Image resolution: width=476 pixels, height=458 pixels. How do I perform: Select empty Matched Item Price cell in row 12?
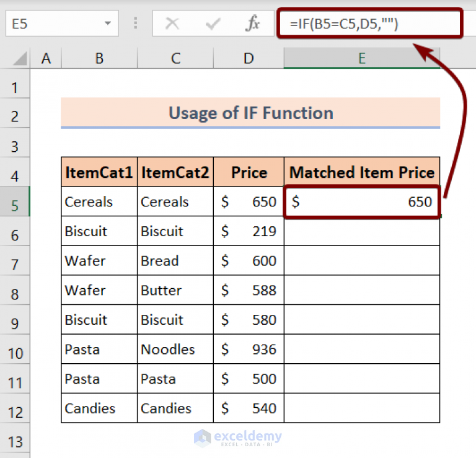362,408
